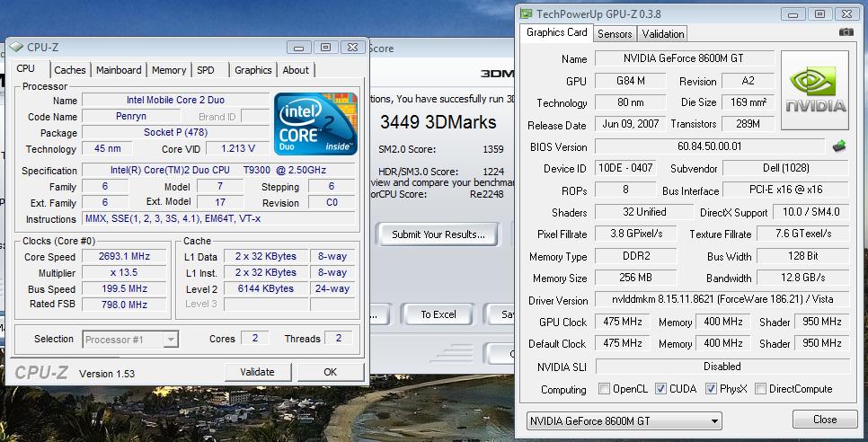Open the Graphics tab in CPU-Z

(x=253, y=70)
